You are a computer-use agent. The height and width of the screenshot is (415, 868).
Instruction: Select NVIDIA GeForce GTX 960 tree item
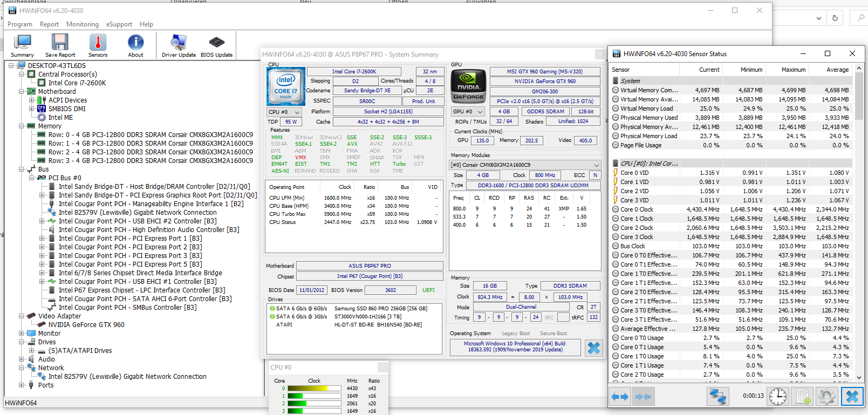click(86, 325)
